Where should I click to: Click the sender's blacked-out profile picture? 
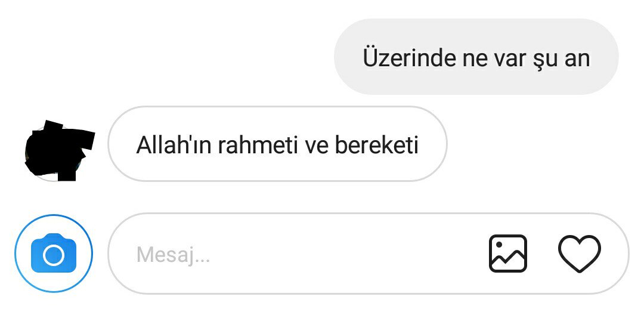click(x=58, y=150)
